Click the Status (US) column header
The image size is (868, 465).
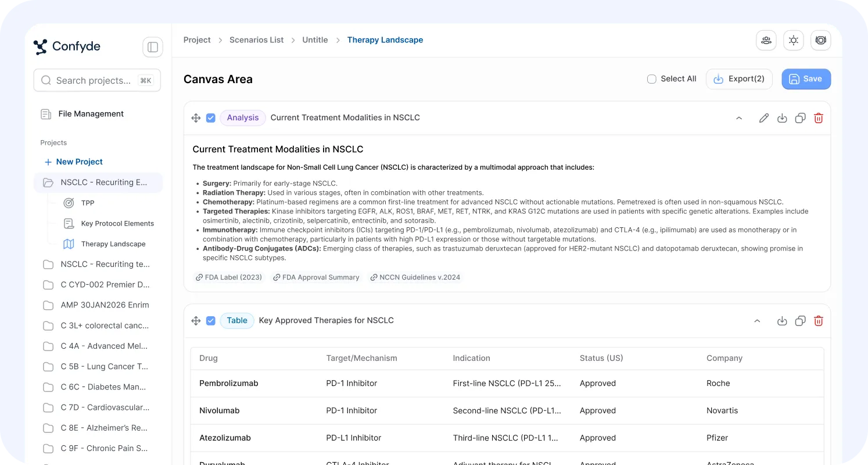[x=601, y=359]
